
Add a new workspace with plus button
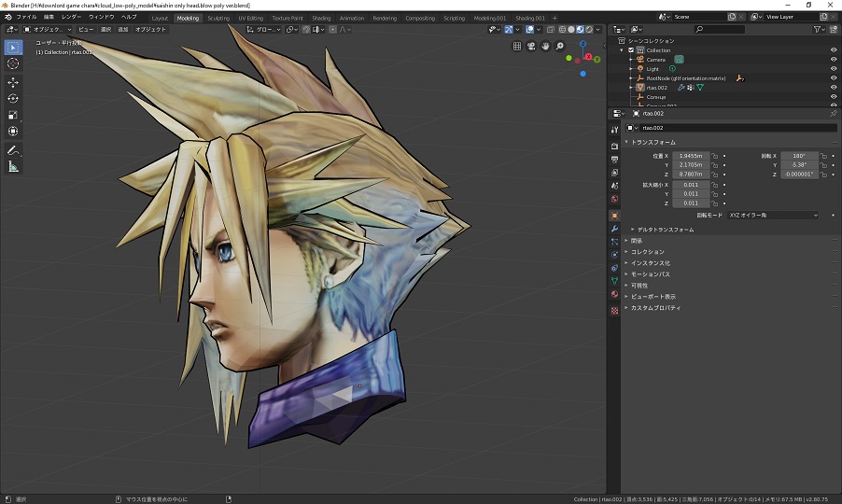point(554,19)
